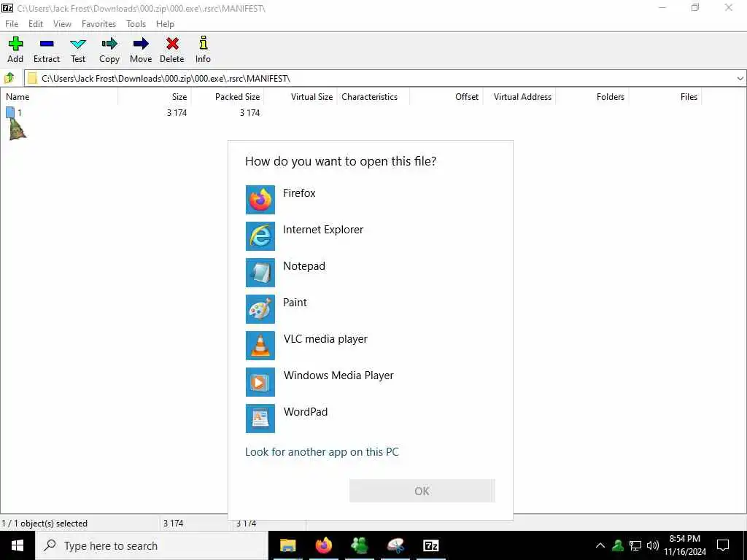This screenshot has width=747, height=560.
Task: Sort by Packed Size column header
Action: [x=228, y=97]
